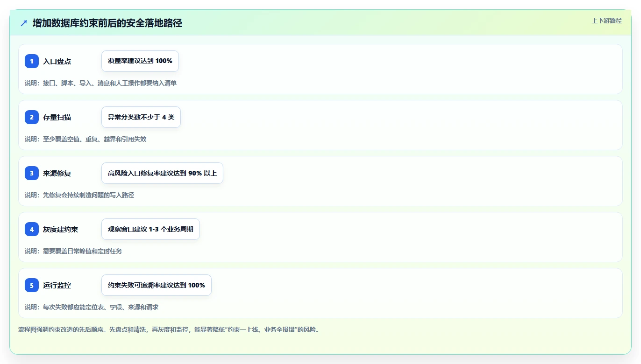
Task: Select the 入口盘点 step title
Action: (57, 61)
